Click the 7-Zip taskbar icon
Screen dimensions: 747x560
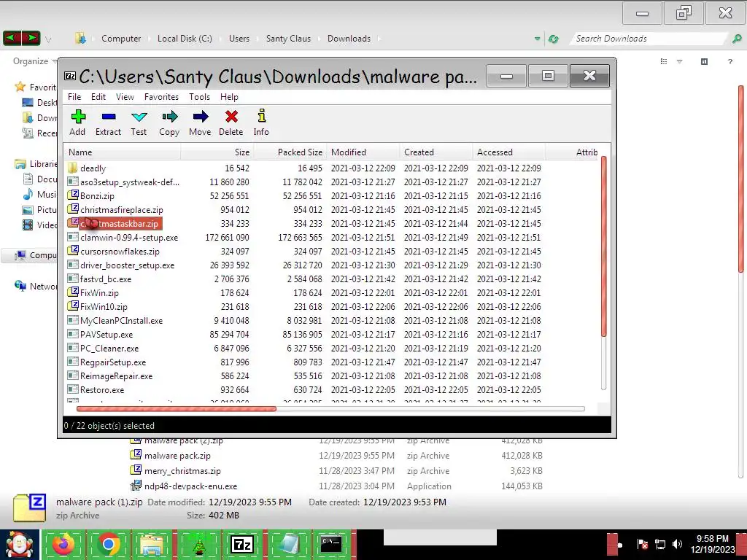point(241,544)
